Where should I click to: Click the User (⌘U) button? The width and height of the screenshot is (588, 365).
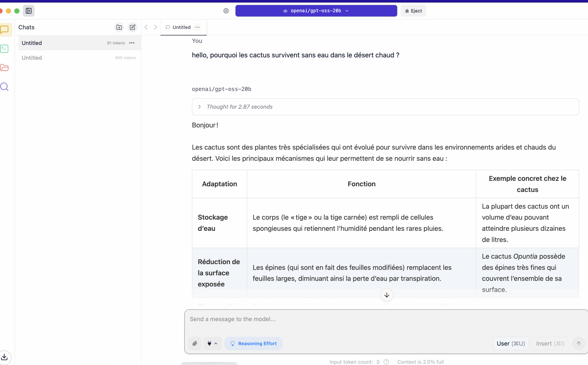(x=511, y=343)
